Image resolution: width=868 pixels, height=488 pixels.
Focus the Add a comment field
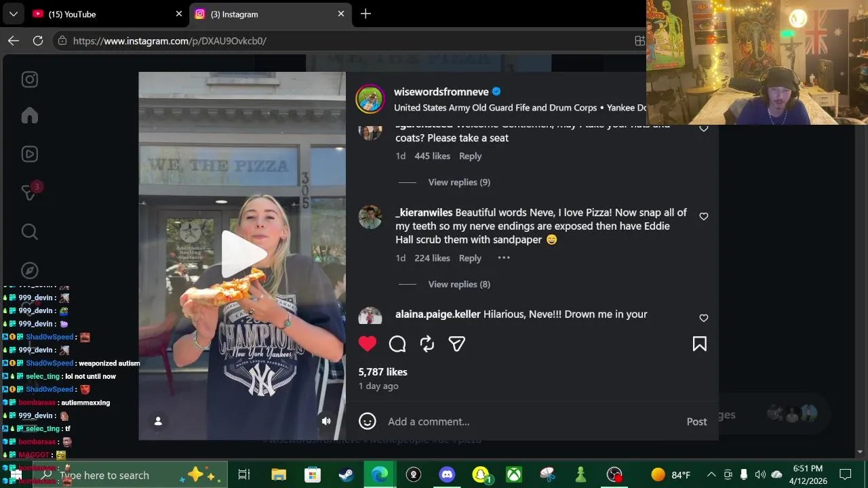532,422
